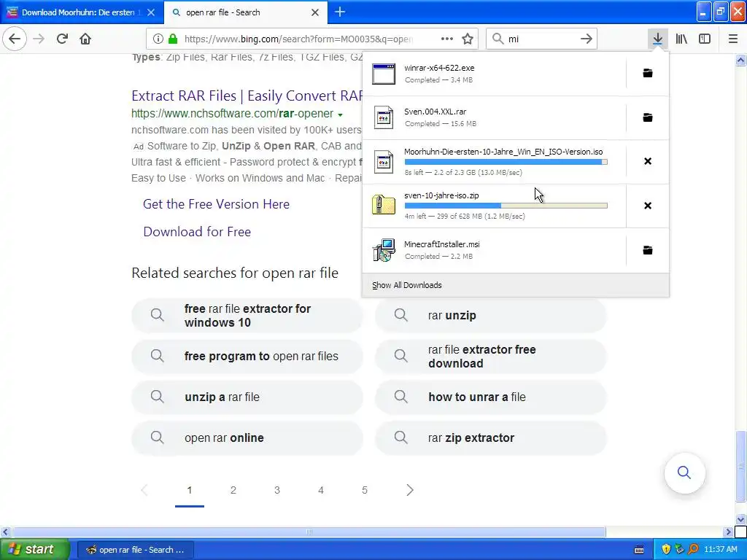
Task: Click Download for Free link
Action: (x=197, y=231)
